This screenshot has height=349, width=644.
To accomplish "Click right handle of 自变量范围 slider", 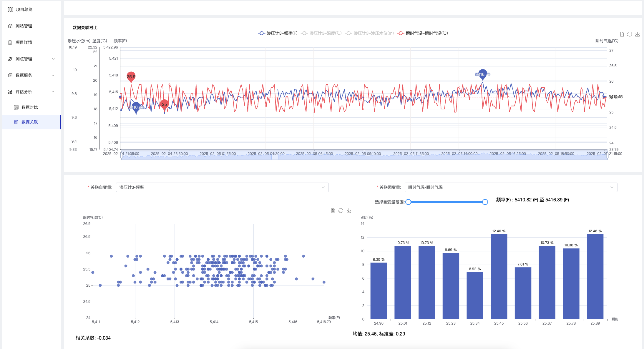I will (485, 202).
